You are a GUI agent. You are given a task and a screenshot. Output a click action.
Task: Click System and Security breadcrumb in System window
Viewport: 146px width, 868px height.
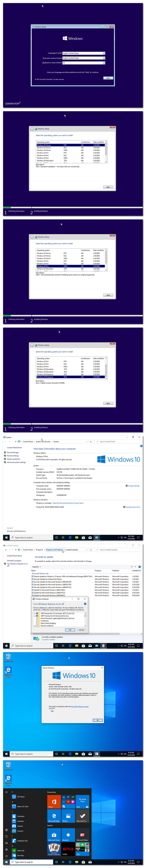(43, 441)
